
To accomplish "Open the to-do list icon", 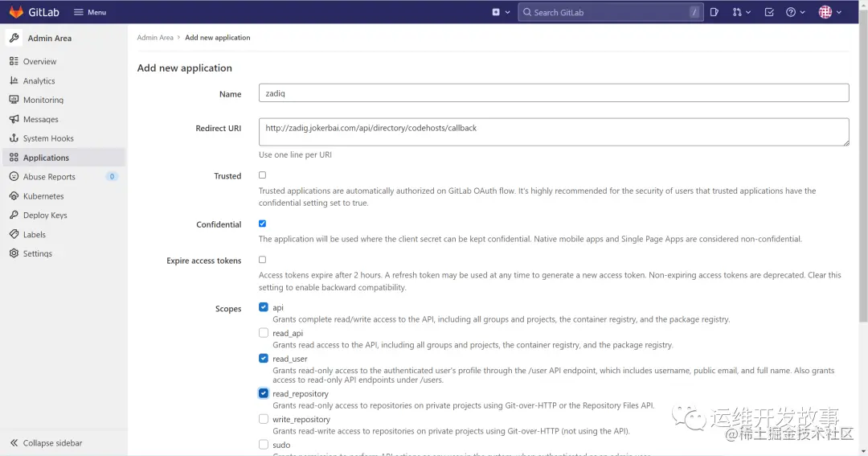I will [x=769, y=12].
